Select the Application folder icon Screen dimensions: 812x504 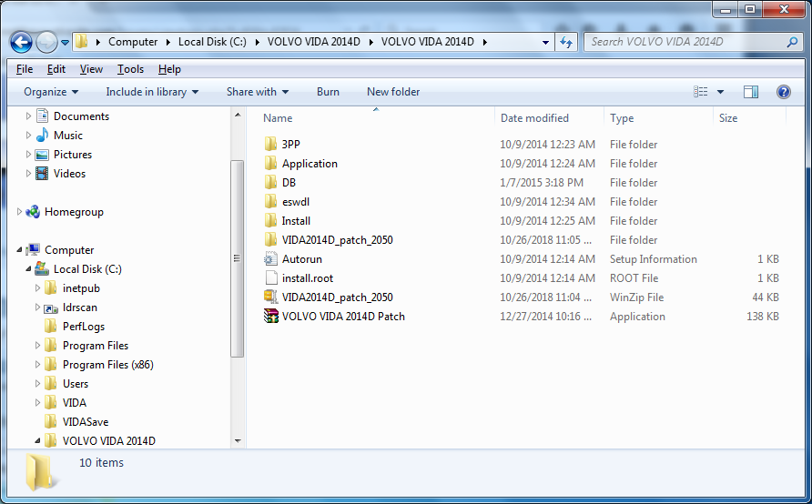(x=271, y=163)
